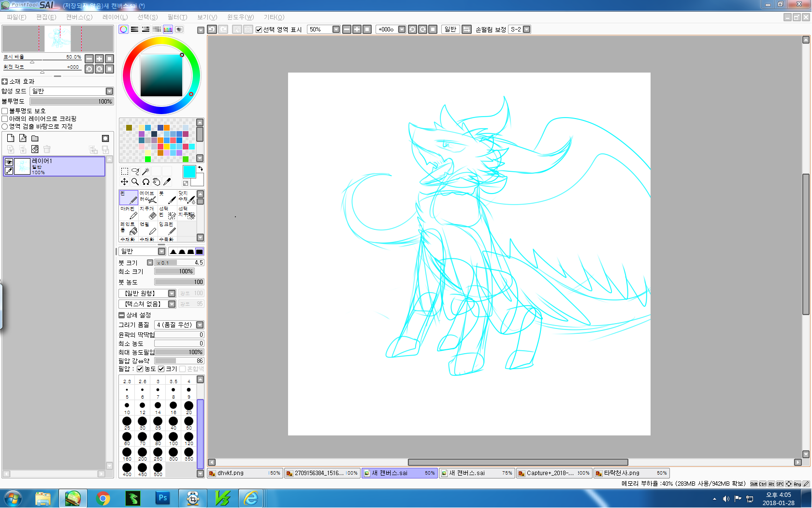Select the eyedropper tool
812x508 pixels.
pos(167,182)
